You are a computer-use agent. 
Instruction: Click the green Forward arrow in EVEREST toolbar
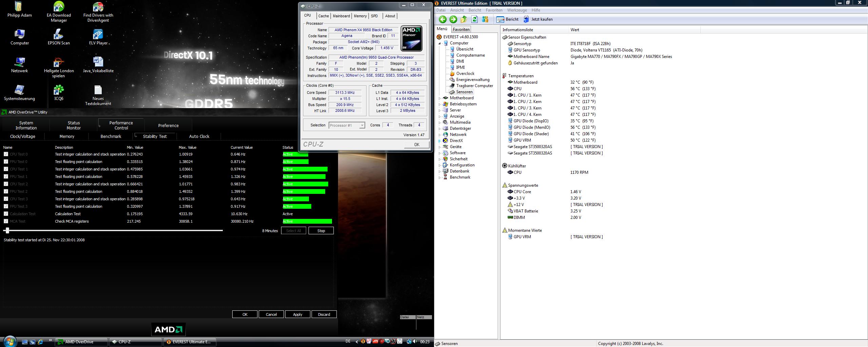coord(453,19)
